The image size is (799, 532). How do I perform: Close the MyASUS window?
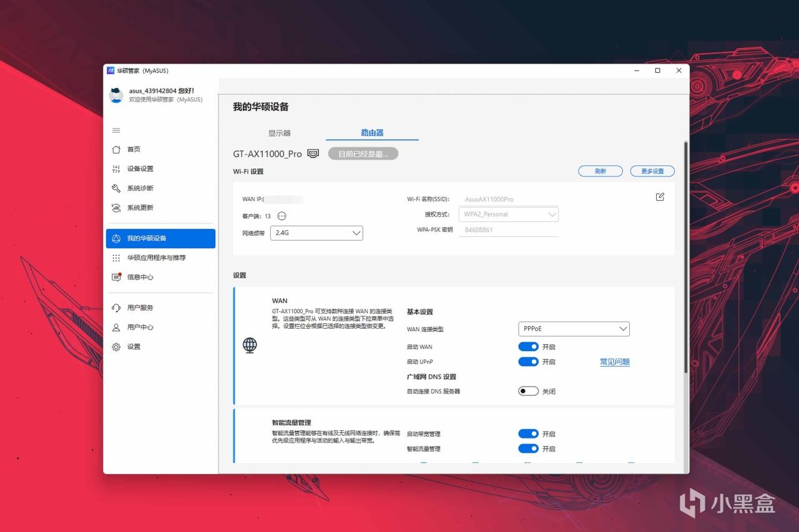(x=679, y=70)
